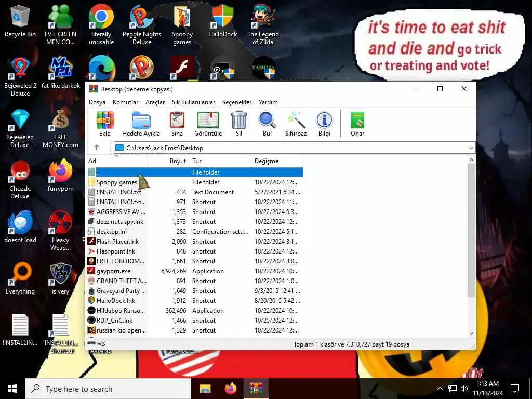Open the Dosya menu
The height and width of the screenshot is (399, 532).
[97, 102]
